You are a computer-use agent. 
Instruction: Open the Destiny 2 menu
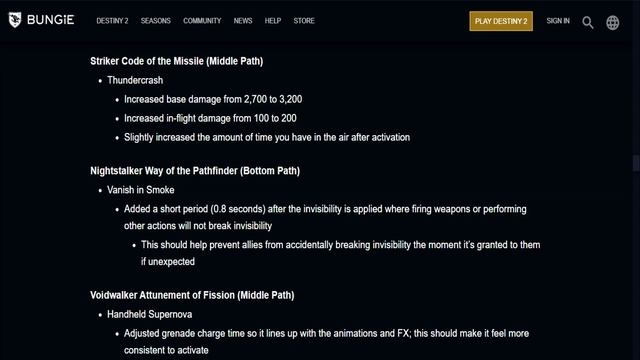[112, 21]
